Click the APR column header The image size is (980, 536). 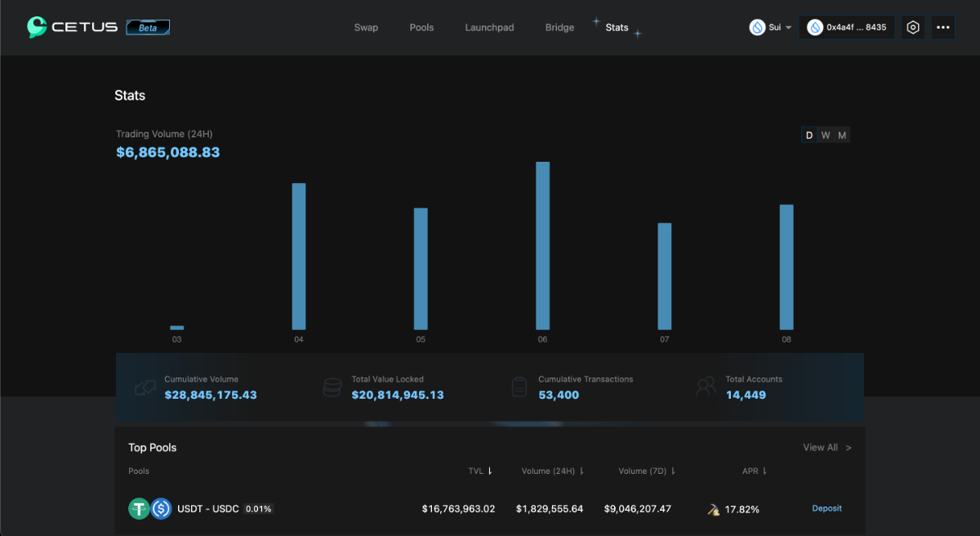[751, 471]
